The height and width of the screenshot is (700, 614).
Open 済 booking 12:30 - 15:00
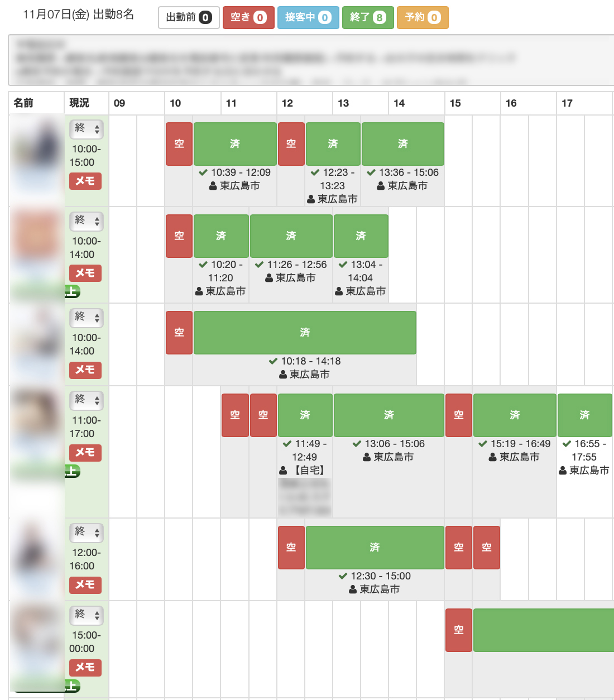(x=375, y=548)
